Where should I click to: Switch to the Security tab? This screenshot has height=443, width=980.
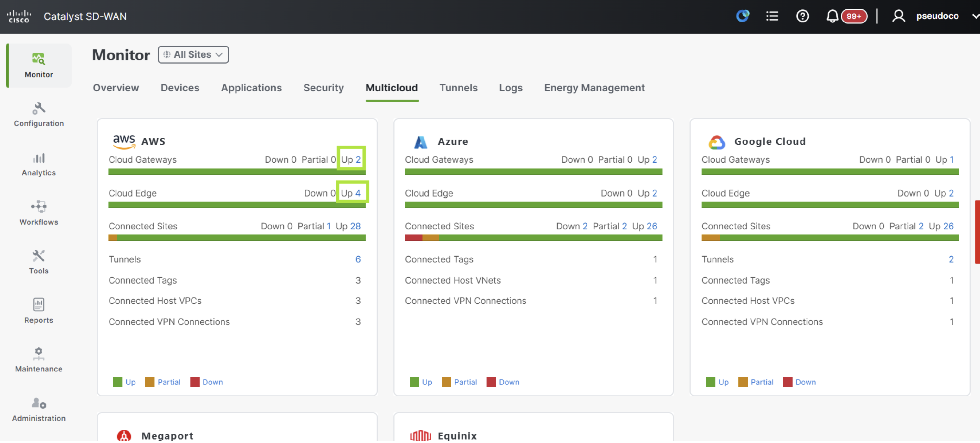(x=324, y=88)
